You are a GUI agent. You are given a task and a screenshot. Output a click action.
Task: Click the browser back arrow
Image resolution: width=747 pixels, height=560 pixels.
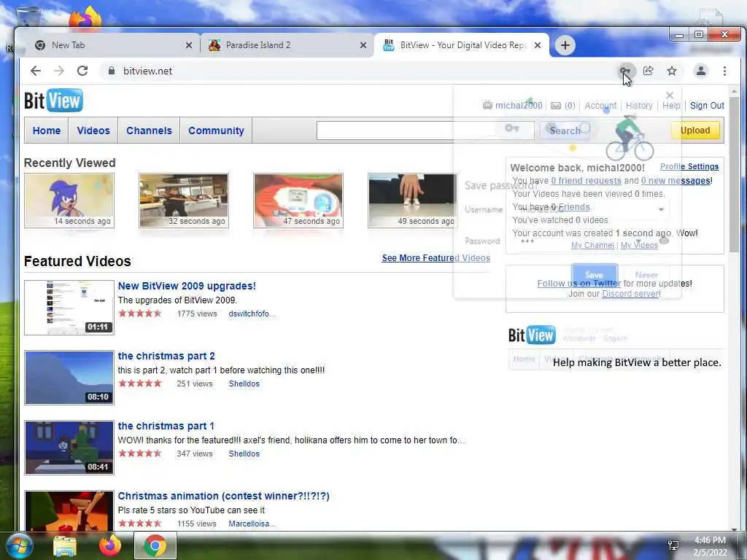(x=36, y=71)
